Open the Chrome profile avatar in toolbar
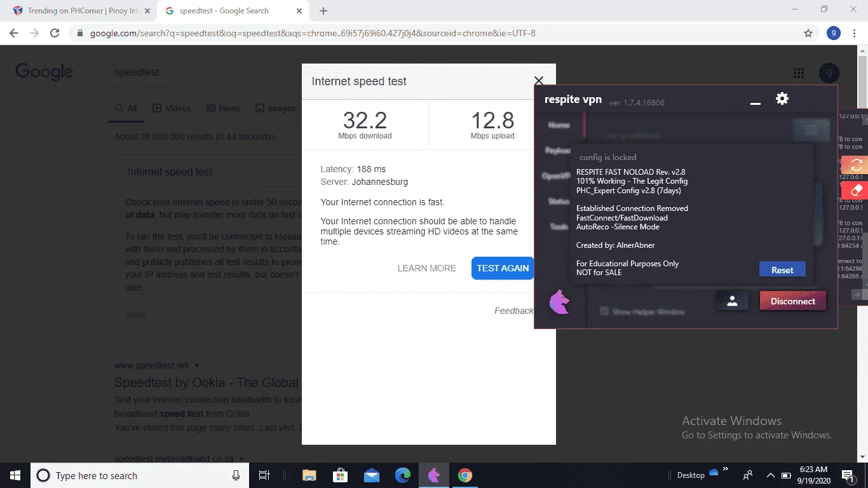This screenshot has width=868, height=488. [x=834, y=33]
